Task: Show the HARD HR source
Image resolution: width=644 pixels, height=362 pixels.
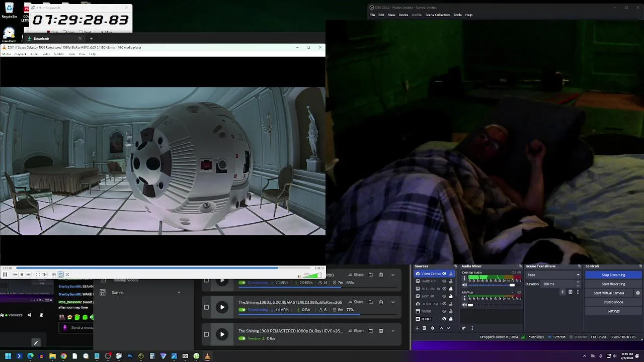Action: click(x=444, y=281)
